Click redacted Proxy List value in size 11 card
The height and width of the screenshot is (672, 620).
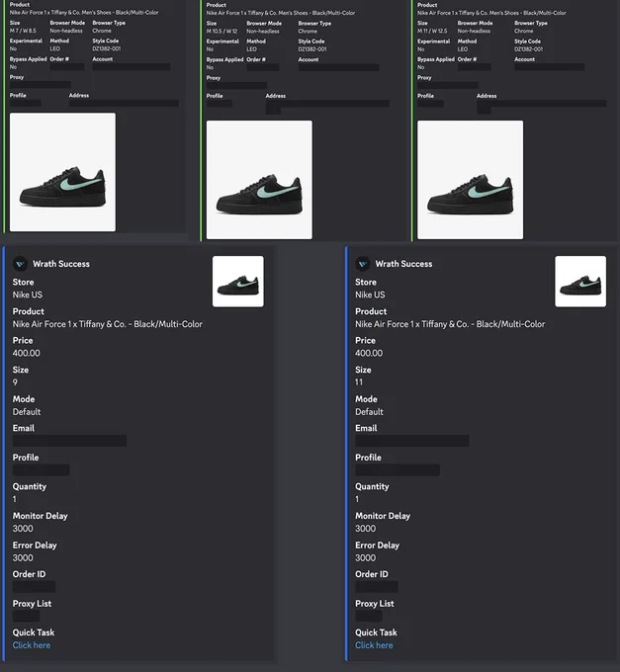pos(369,617)
